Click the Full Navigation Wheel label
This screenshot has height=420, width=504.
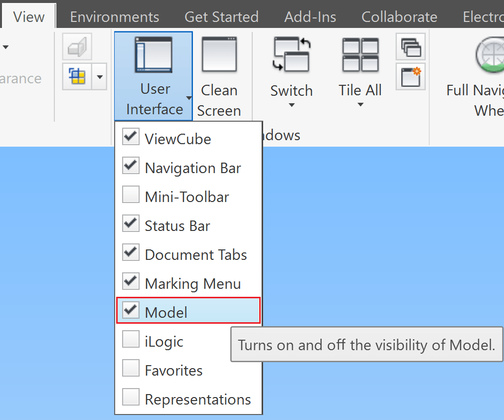point(475,100)
